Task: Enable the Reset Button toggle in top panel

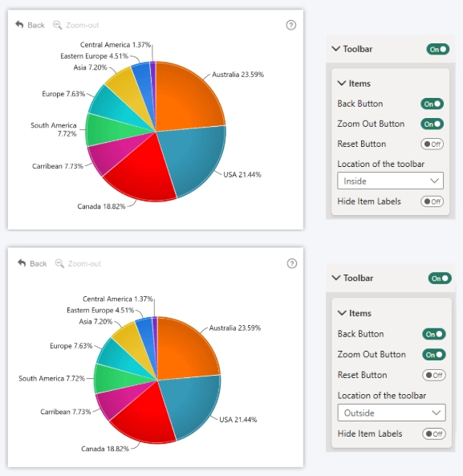Action: pos(432,144)
